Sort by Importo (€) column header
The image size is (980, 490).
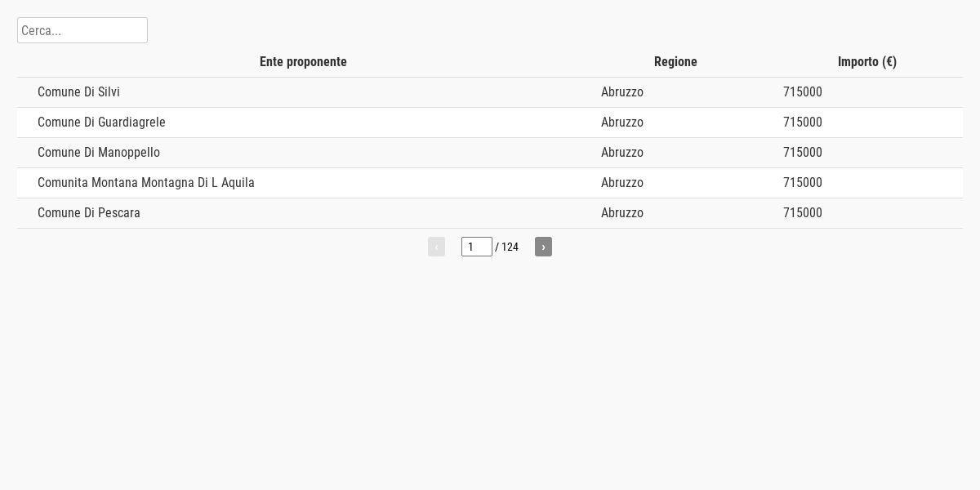coord(867,62)
